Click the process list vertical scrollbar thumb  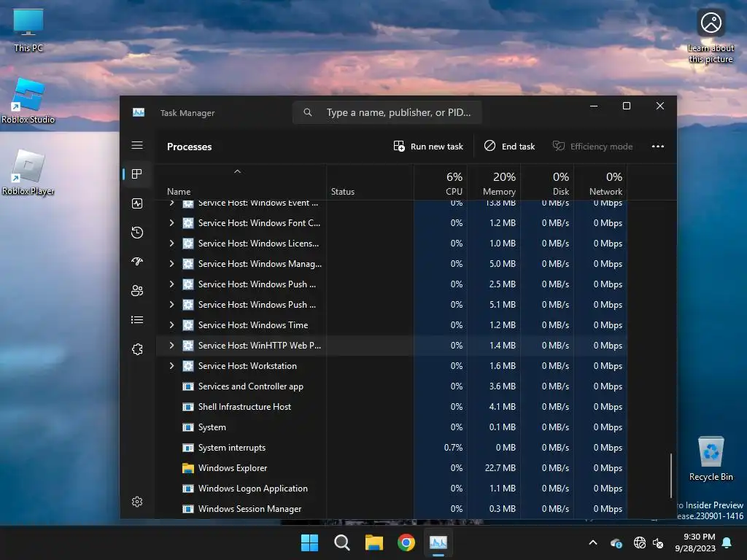(671, 475)
